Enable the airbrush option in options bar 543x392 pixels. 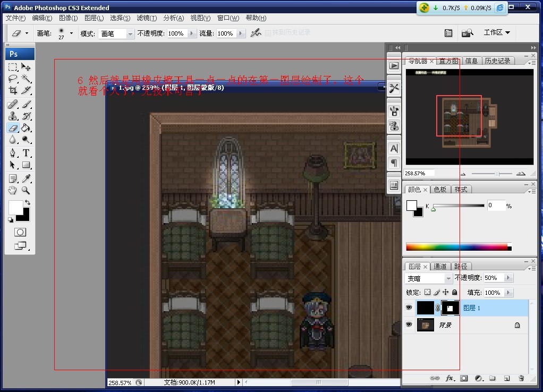click(256, 33)
